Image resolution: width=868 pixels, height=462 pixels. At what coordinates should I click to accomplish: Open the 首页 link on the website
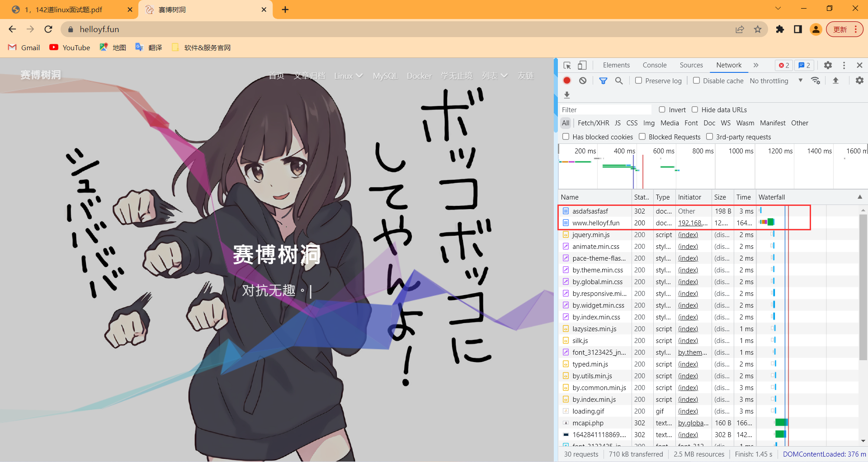(276, 76)
